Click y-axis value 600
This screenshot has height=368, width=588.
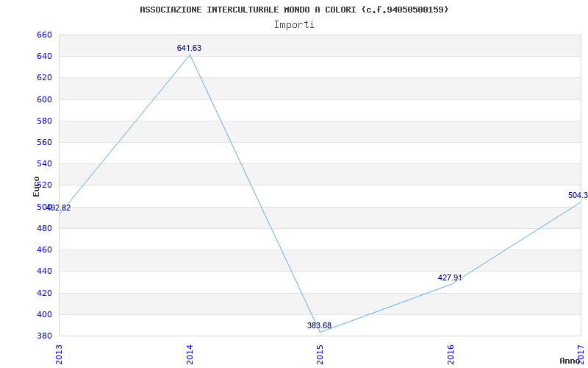pyautogui.click(x=44, y=100)
